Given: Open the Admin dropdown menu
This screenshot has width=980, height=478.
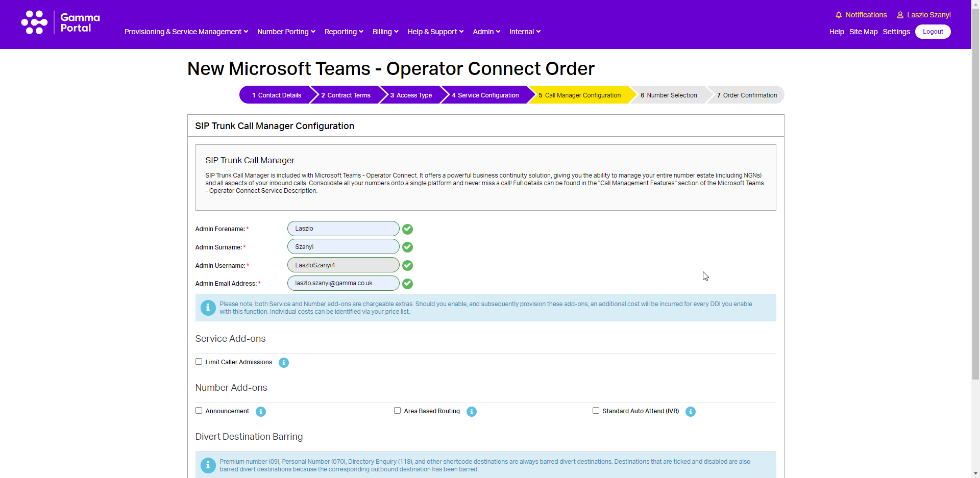Looking at the screenshot, I should [486, 32].
